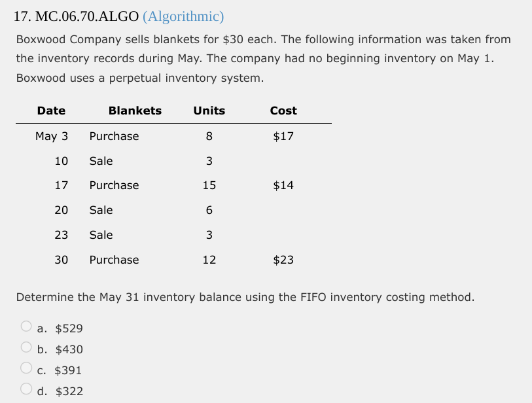This screenshot has width=532, height=403.
Task: Click the Blankets column header
Action: 135,111
